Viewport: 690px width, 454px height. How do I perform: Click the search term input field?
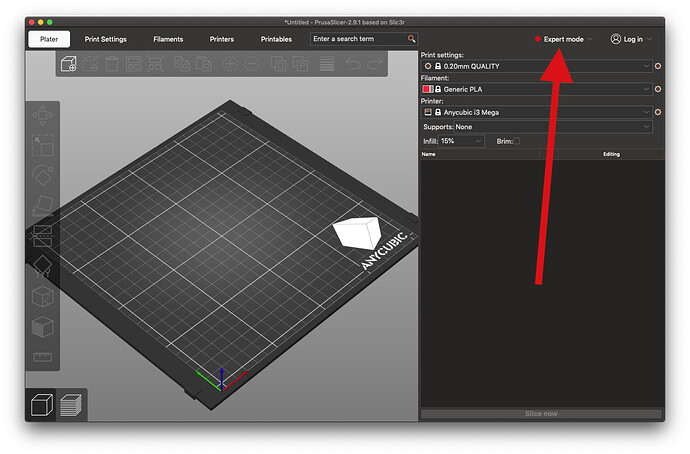point(358,39)
